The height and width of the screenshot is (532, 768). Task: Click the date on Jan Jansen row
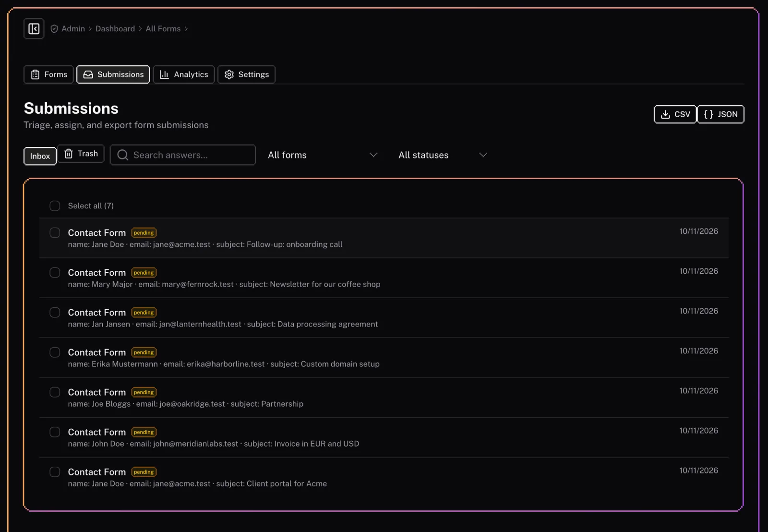698,311
